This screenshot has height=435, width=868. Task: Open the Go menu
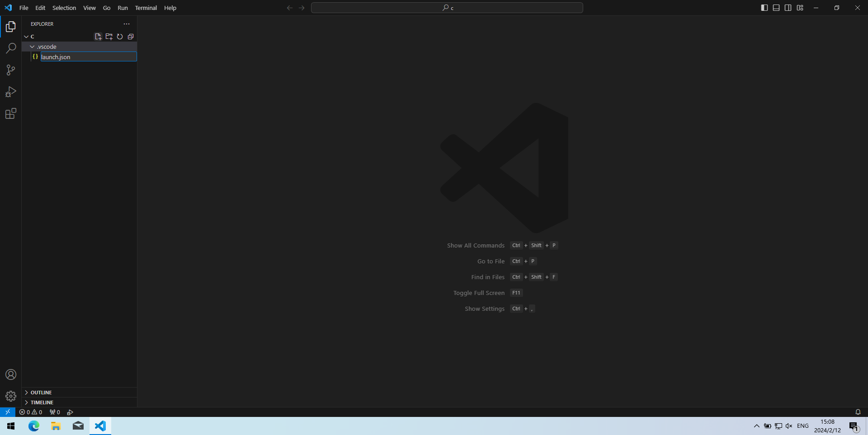point(107,8)
